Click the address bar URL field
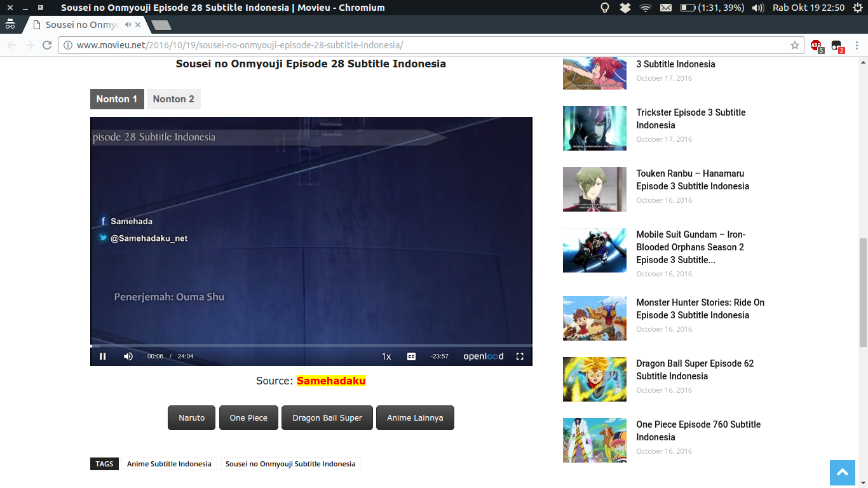The width and height of the screenshot is (868, 488). [x=431, y=45]
